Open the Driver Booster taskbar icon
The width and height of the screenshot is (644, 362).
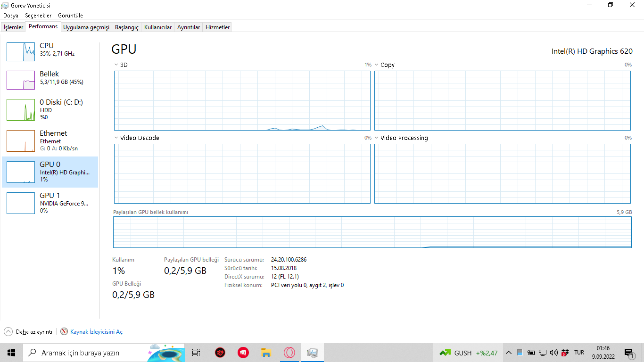(x=220, y=353)
